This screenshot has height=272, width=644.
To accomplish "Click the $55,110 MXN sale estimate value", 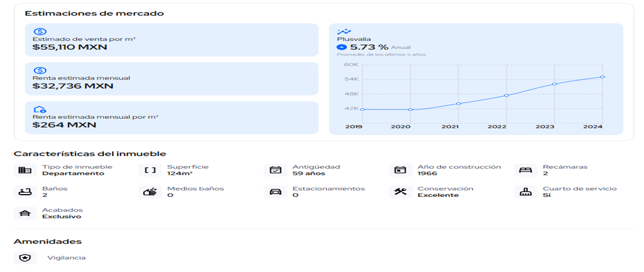I will tap(70, 47).
